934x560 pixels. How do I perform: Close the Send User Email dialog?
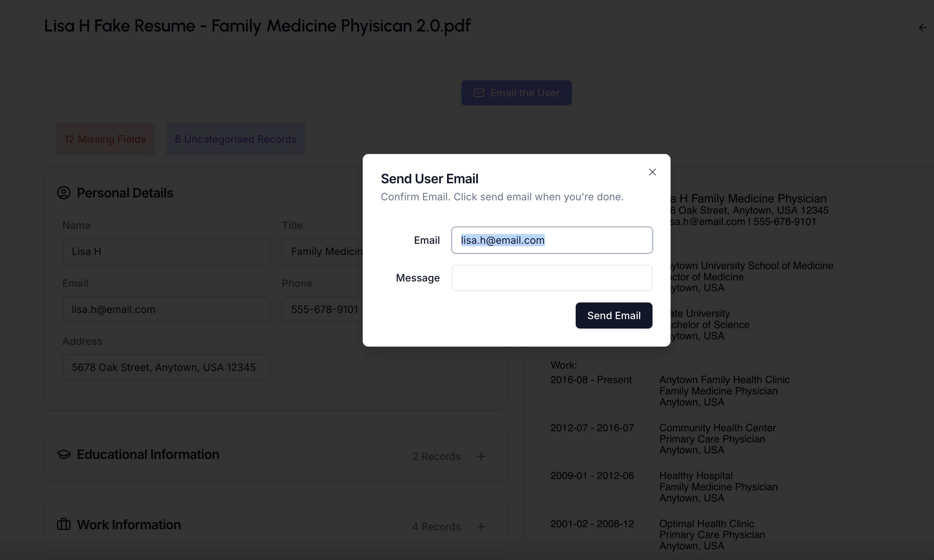(x=652, y=172)
